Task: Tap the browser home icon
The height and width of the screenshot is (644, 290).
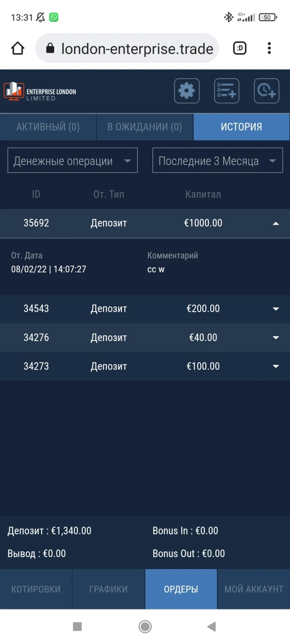Action: 18,48
